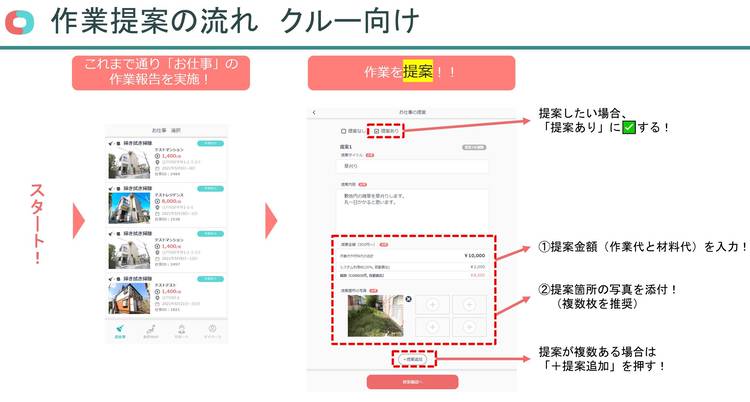Click the back arrow on proposal screen
The width and height of the screenshot is (750, 402).
coord(314,112)
